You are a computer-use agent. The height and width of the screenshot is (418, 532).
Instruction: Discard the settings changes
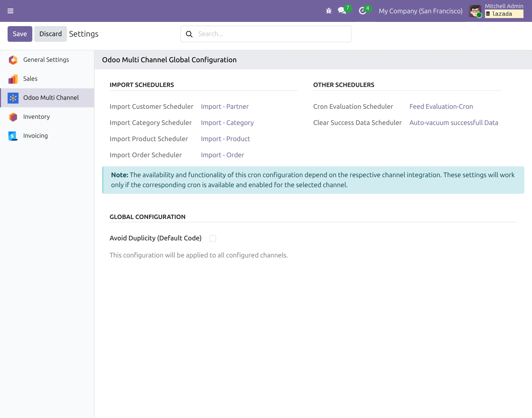tap(50, 34)
